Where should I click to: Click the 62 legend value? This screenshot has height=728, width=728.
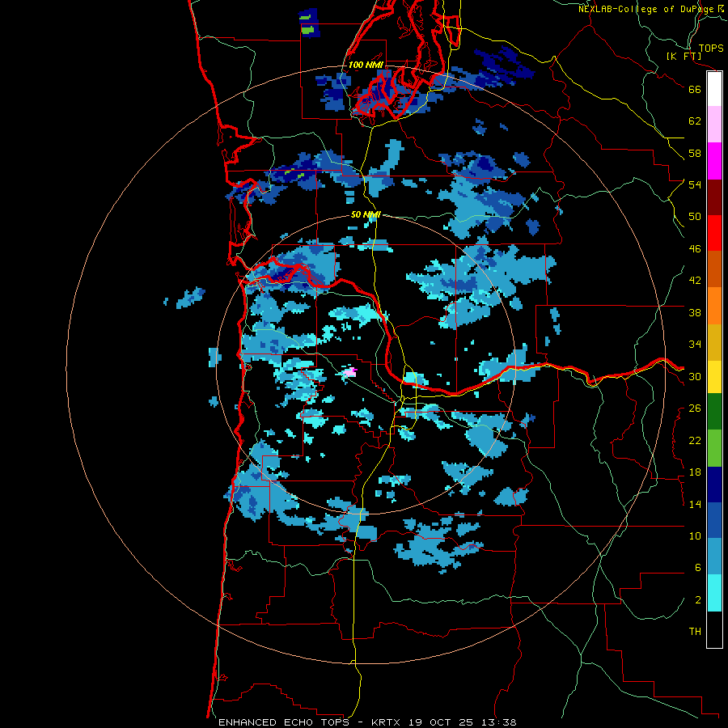pyautogui.click(x=695, y=121)
